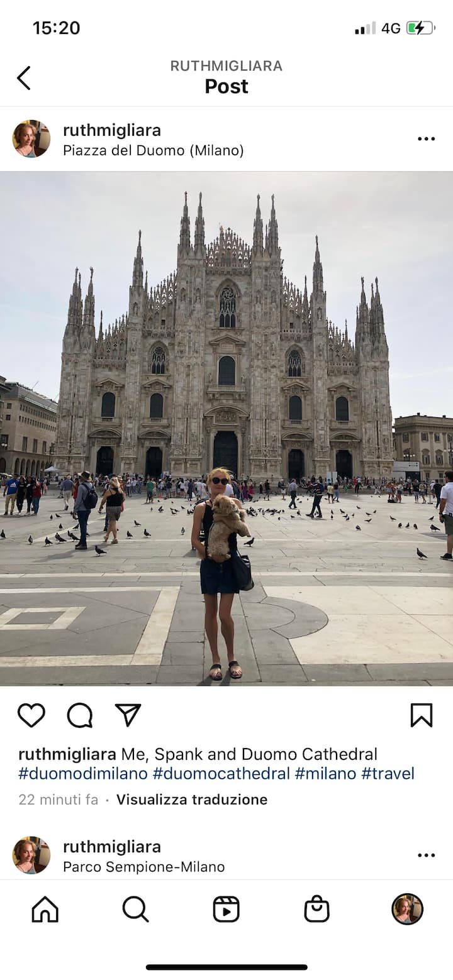The image size is (453, 980).
Task: Tap Piazza del Duomo (Milano) location
Action: click(154, 150)
